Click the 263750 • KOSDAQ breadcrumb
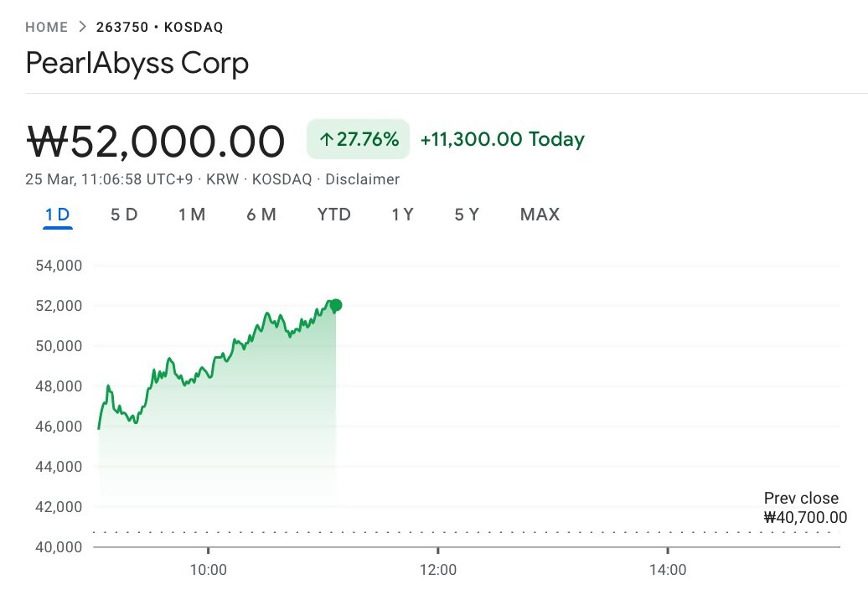Viewport: 868px width, 595px height. point(160,27)
